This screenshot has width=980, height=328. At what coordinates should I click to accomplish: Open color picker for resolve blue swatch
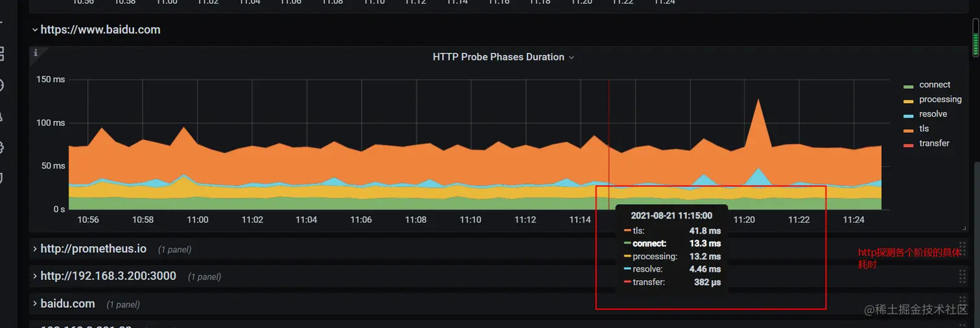point(908,115)
